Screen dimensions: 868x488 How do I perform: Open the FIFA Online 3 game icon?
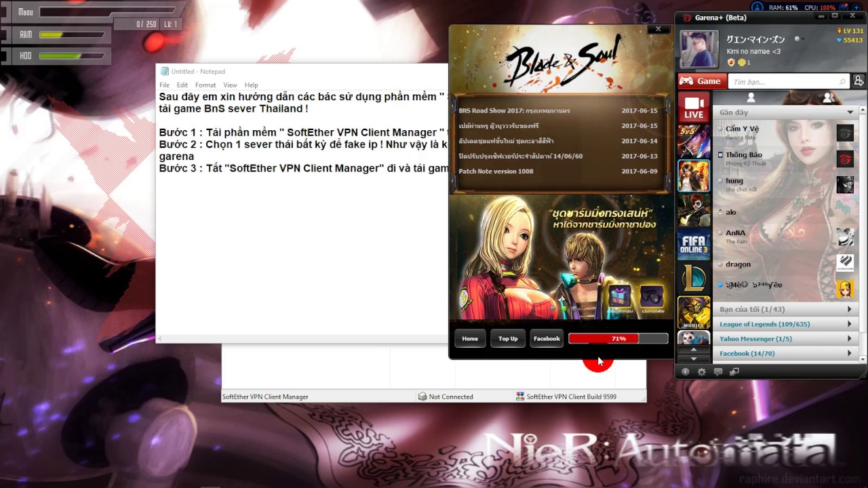(694, 244)
